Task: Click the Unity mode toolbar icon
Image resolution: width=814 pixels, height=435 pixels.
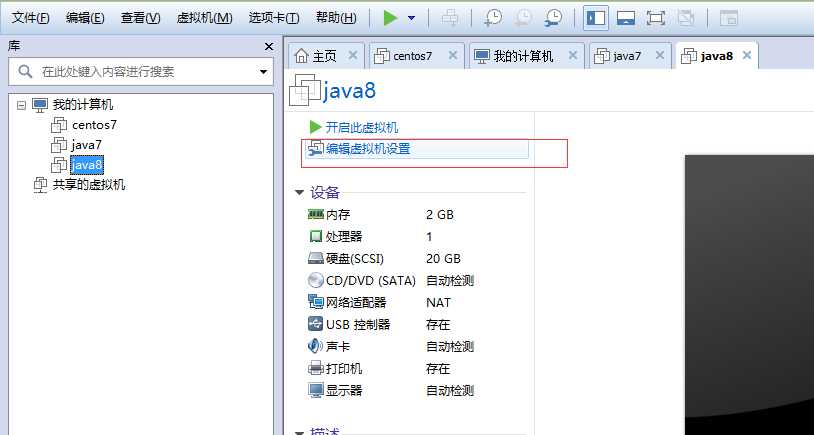Action: (x=686, y=18)
